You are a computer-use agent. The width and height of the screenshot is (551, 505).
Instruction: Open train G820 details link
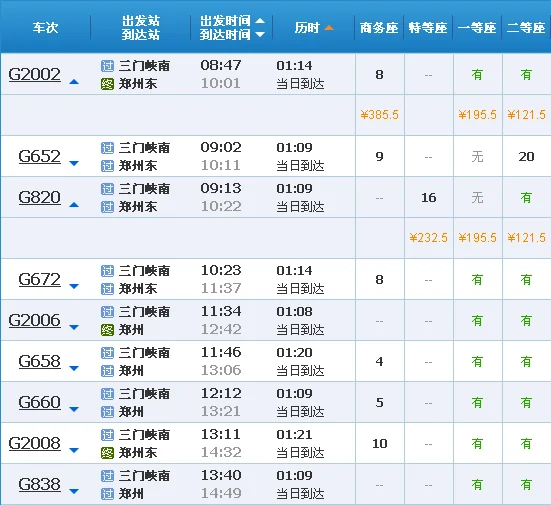pyautogui.click(x=39, y=197)
